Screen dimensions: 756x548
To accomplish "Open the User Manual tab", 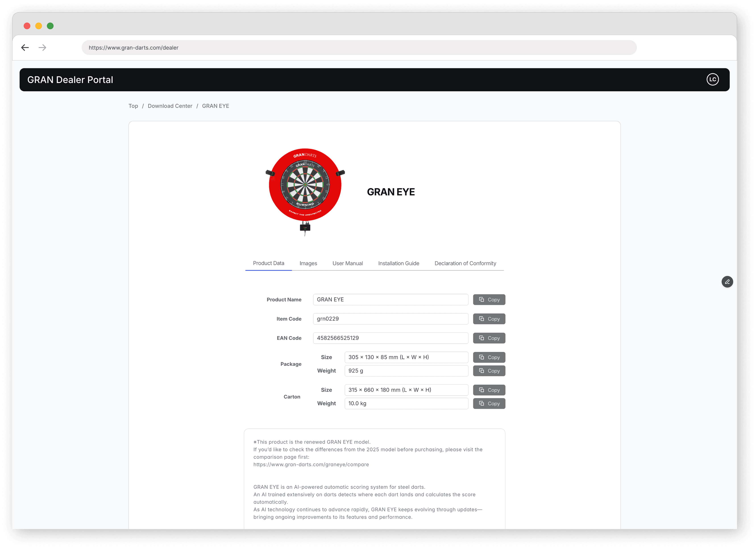I will click(347, 263).
